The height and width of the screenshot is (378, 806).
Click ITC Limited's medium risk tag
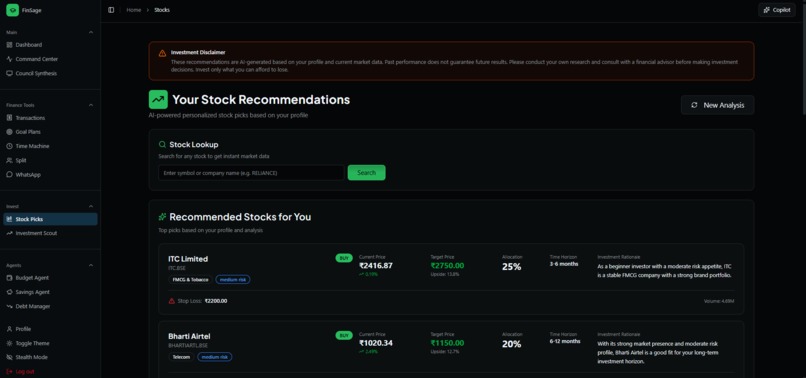pyautogui.click(x=233, y=280)
